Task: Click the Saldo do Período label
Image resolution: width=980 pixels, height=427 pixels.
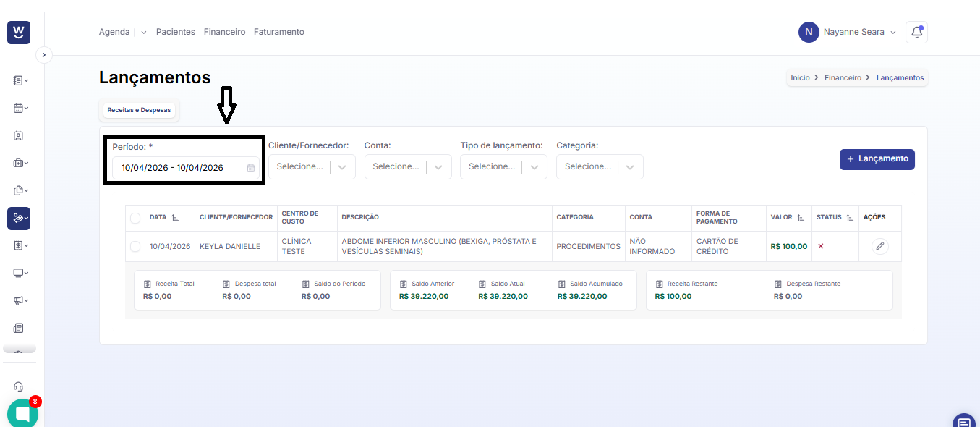Action: coord(340,284)
